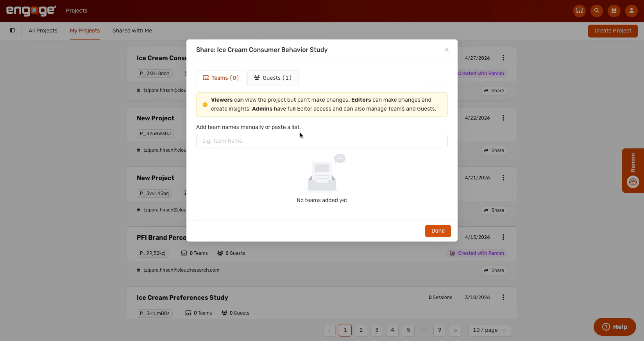Open the PFI Brand Perce project title

coord(161,237)
